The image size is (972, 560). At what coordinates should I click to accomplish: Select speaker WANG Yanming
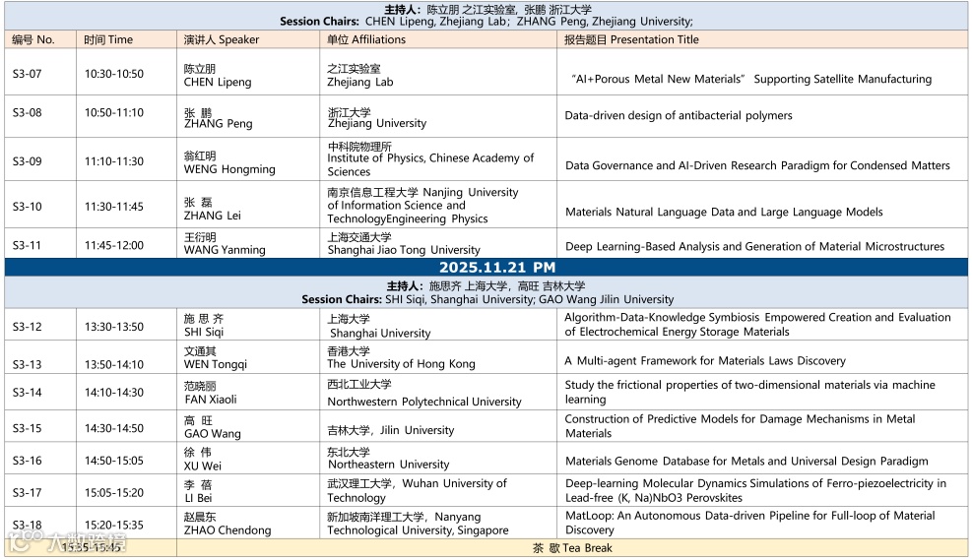(225, 244)
